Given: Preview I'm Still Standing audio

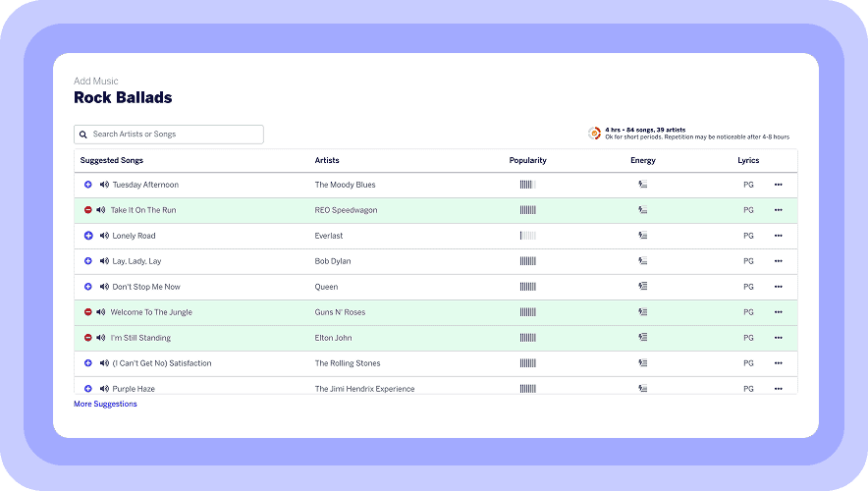Looking at the screenshot, I should click(x=101, y=337).
